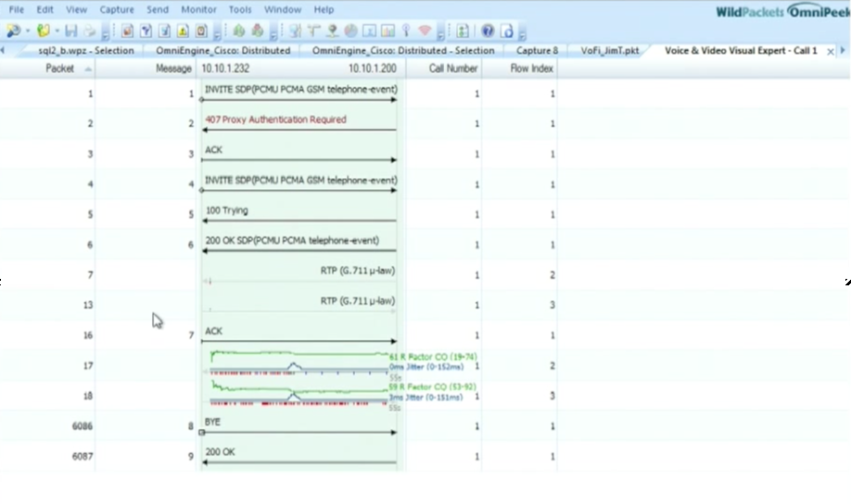
Task: Click the first green engine icon
Action: click(239, 31)
